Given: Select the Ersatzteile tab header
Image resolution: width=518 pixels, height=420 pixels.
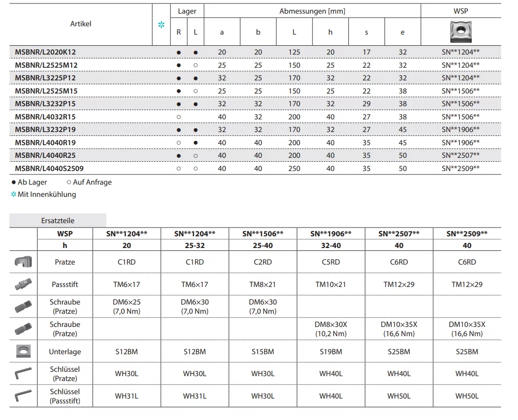Looking at the screenshot, I should click(58, 221).
